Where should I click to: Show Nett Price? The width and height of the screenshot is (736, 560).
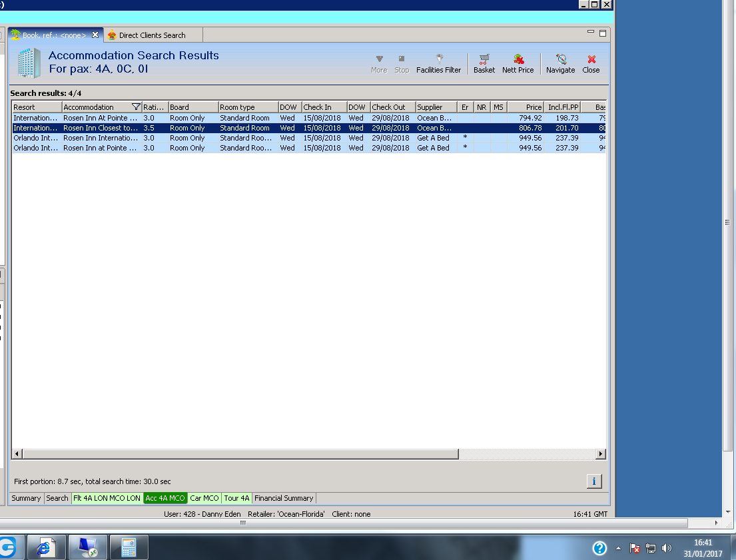pyautogui.click(x=518, y=64)
